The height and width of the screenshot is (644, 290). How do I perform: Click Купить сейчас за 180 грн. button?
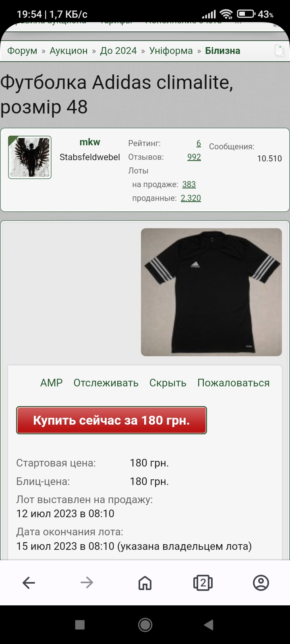click(112, 420)
